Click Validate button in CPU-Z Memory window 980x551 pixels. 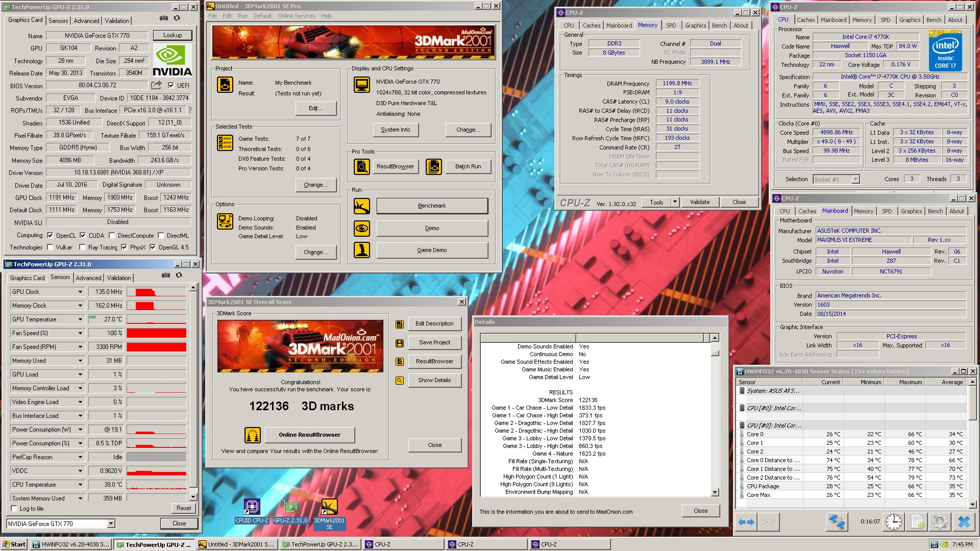(700, 202)
